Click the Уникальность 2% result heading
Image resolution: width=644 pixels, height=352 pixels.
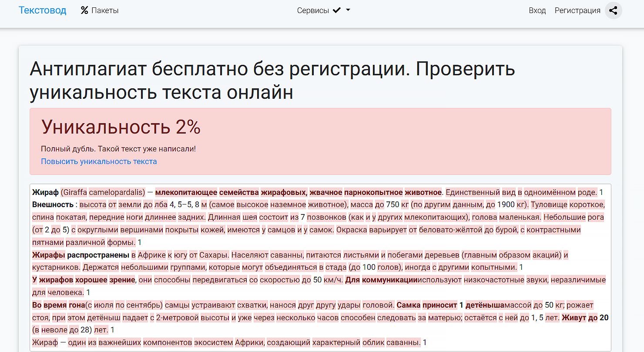click(121, 127)
